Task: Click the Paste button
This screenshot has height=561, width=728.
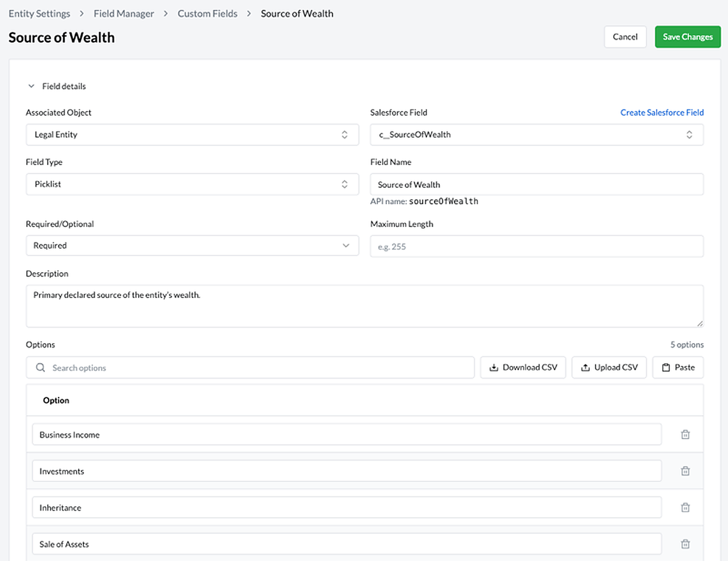Action: (678, 367)
